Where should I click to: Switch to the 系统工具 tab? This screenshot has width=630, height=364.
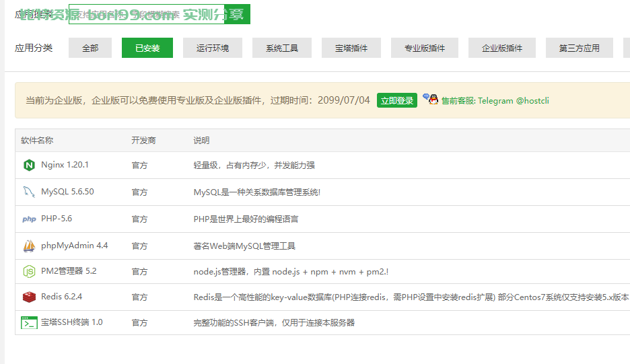pyautogui.click(x=282, y=48)
